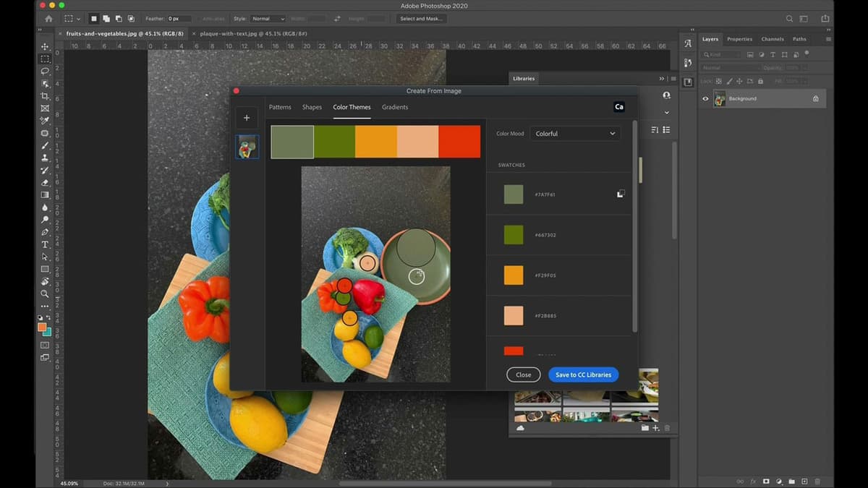Screen dimensions: 868x488
Task: Select the Lasso tool
Action: point(44,71)
